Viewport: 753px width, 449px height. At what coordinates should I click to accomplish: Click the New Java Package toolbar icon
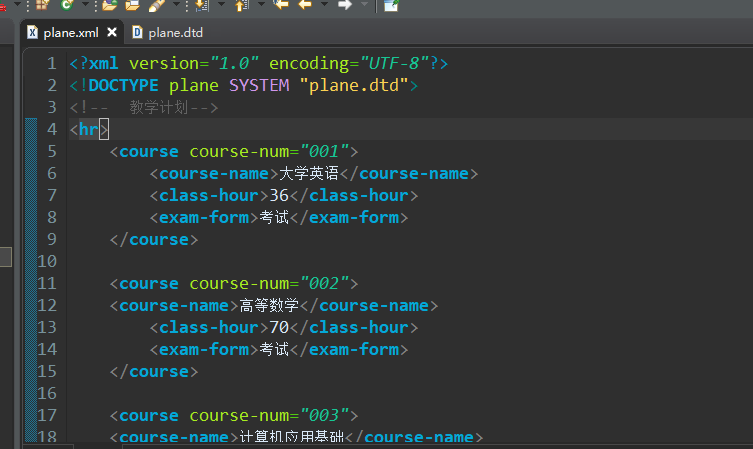43,5
